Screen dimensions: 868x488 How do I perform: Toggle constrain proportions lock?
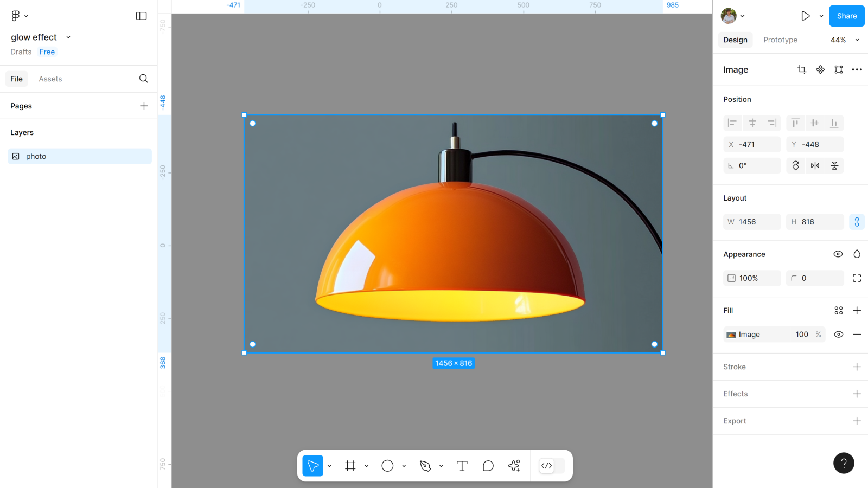pos(857,222)
